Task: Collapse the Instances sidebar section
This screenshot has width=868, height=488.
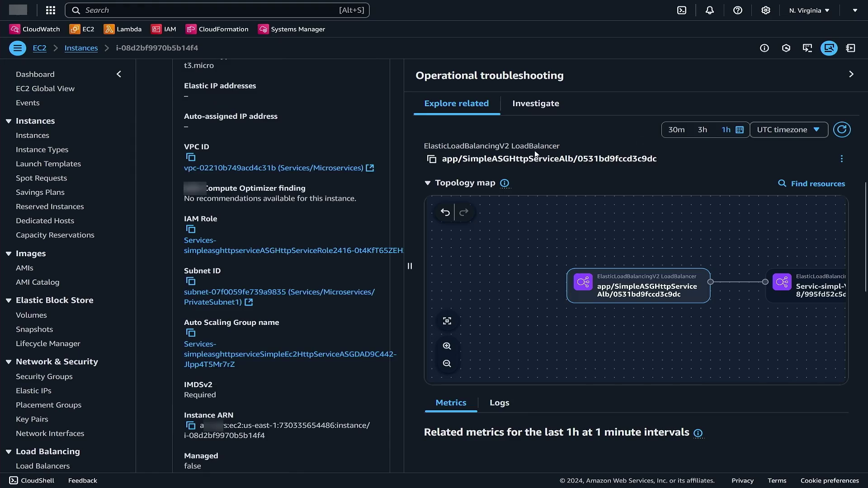Action: tap(9, 121)
